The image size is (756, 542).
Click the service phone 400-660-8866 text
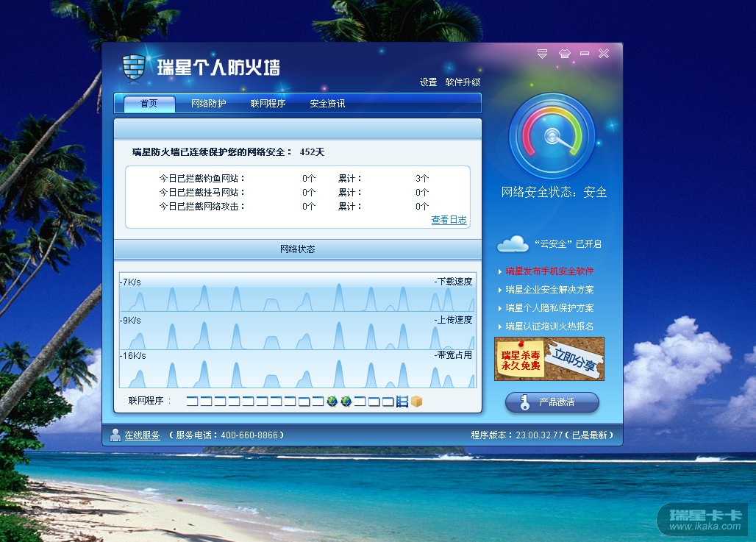tap(227, 435)
